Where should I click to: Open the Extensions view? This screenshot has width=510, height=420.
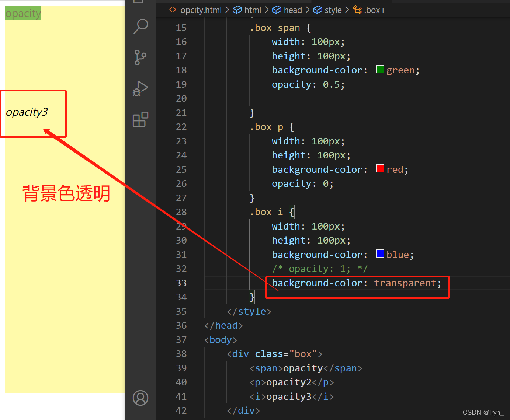pyautogui.click(x=140, y=119)
